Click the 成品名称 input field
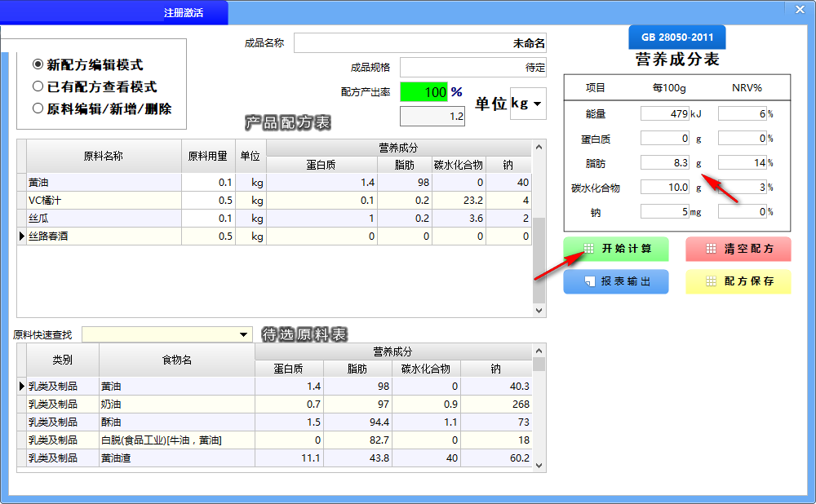816x504 pixels. tap(419, 43)
